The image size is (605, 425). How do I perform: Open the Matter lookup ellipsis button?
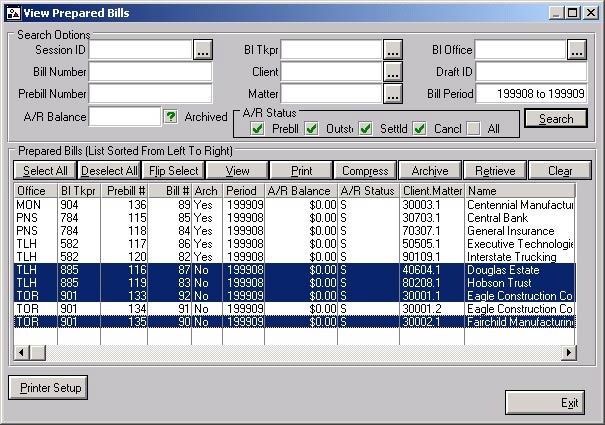coord(393,94)
